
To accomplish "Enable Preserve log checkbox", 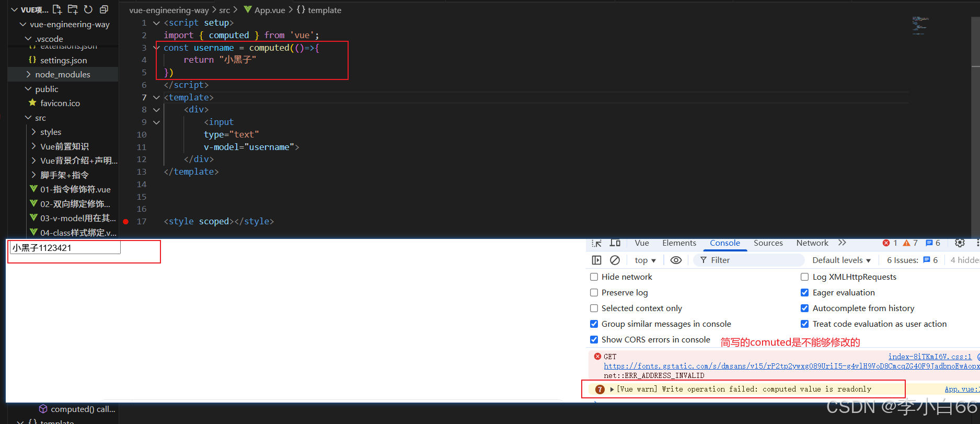I will pos(594,293).
